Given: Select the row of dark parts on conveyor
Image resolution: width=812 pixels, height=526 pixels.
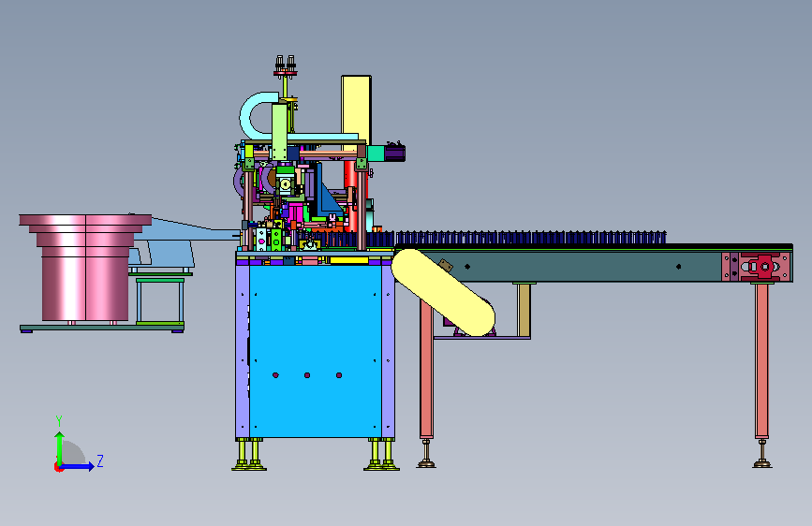Looking at the screenshot, I should (x=531, y=238).
